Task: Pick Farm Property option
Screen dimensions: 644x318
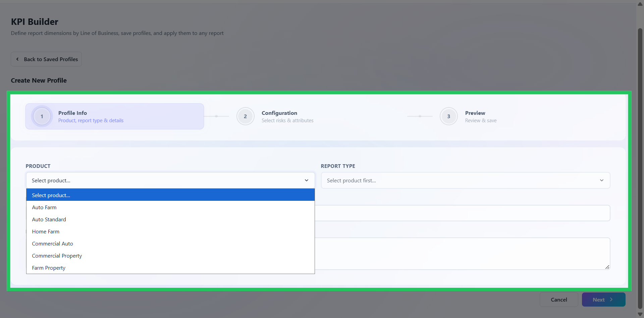Action: point(170,268)
